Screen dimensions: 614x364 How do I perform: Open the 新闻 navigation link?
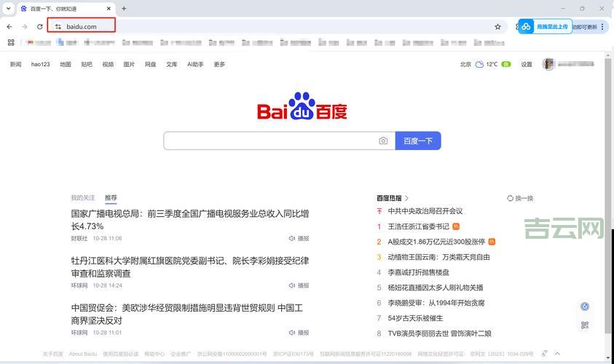click(x=16, y=64)
